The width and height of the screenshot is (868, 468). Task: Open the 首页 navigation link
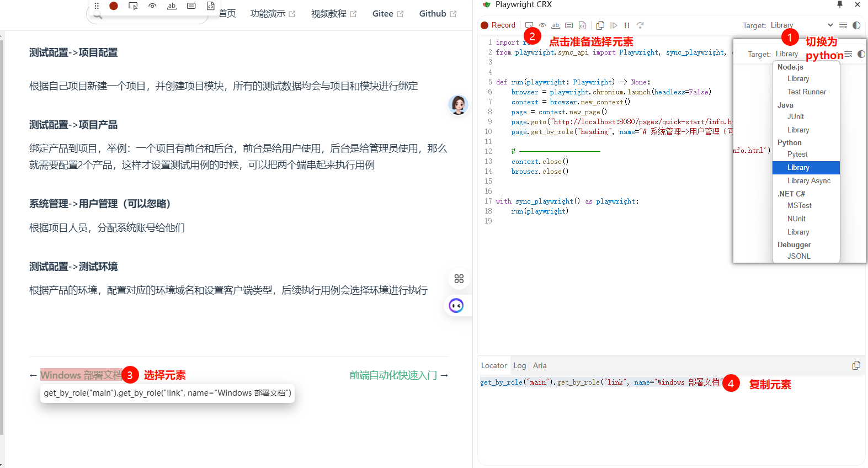click(227, 13)
